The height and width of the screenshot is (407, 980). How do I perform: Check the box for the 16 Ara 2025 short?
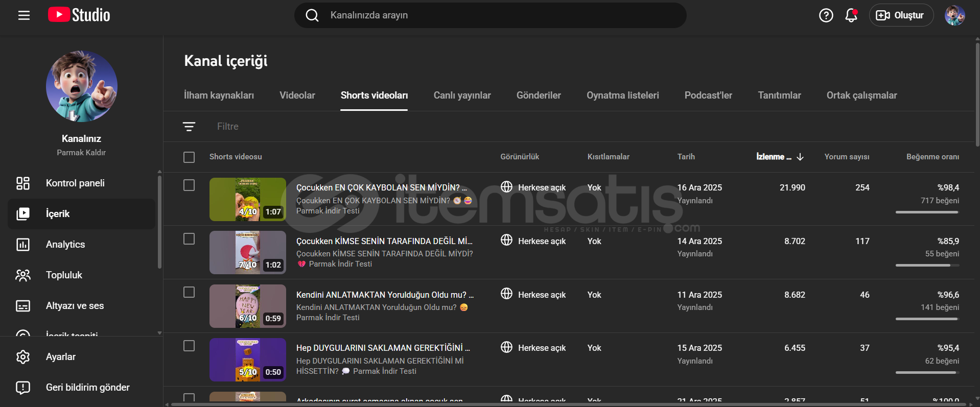pos(189,185)
